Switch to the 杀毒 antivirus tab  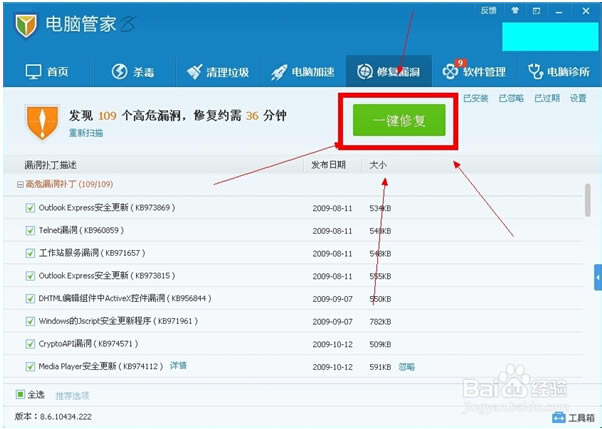[133, 72]
